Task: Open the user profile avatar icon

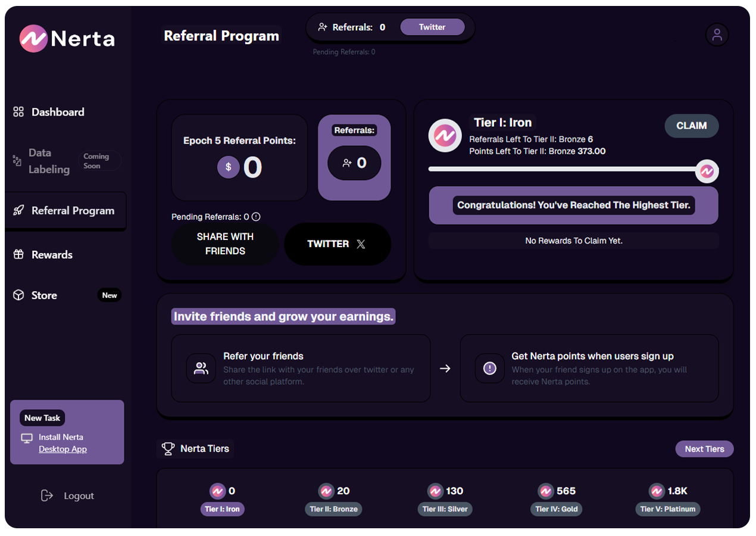Action: pyautogui.click(x=717, y=35)
